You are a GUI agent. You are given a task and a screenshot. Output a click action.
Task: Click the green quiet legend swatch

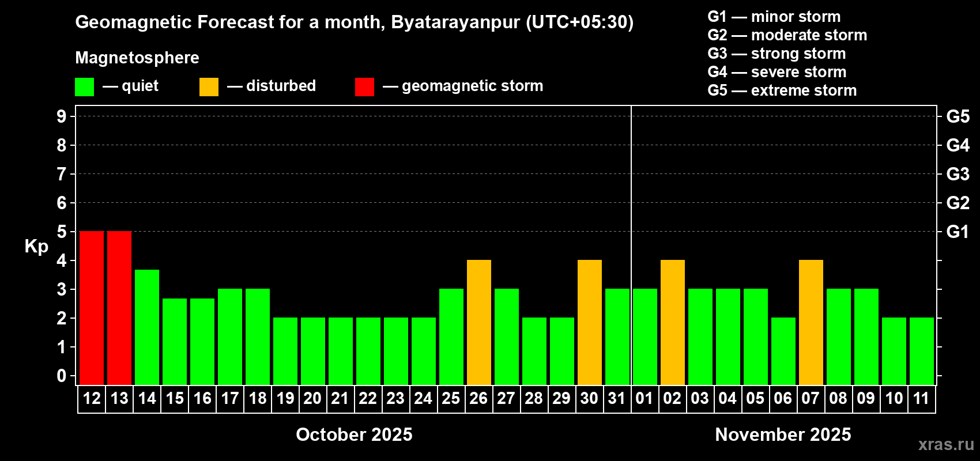[x=84, y=87]
